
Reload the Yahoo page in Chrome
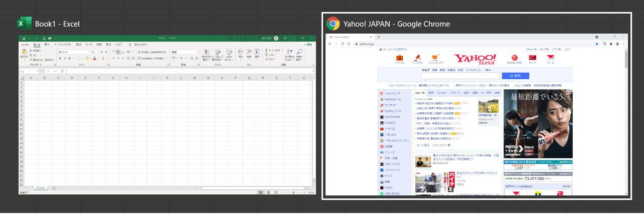pos(342,44)
